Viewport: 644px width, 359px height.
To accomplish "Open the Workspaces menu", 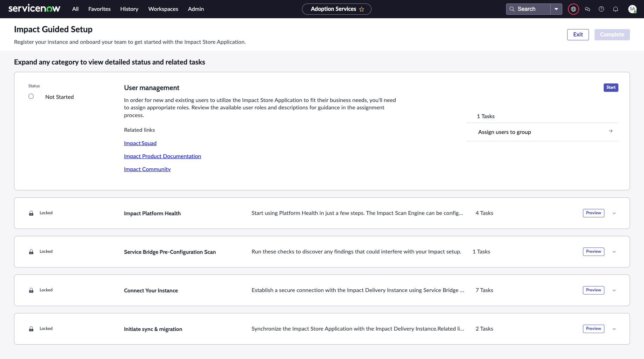I will click(163, 9).
